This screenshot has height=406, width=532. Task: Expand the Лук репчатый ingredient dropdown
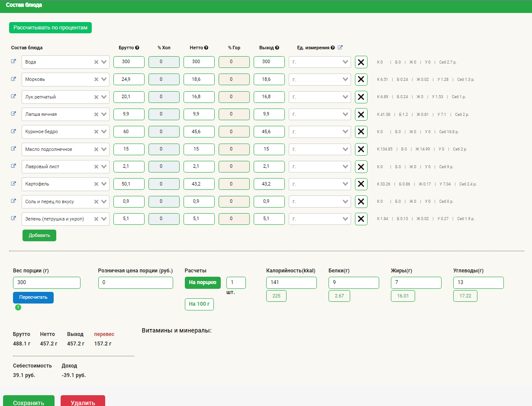pos(104,97)
